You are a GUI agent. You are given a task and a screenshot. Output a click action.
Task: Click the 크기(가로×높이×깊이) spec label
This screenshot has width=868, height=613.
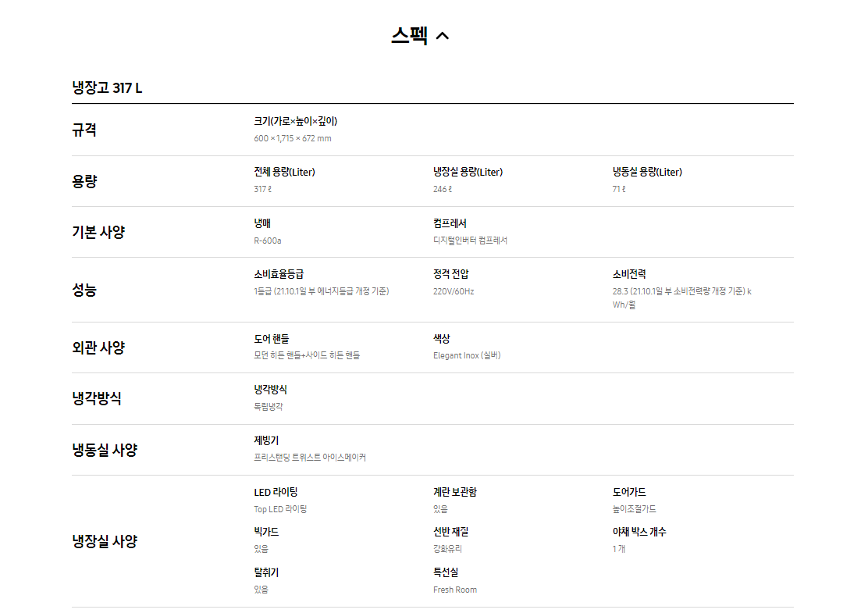296,121
